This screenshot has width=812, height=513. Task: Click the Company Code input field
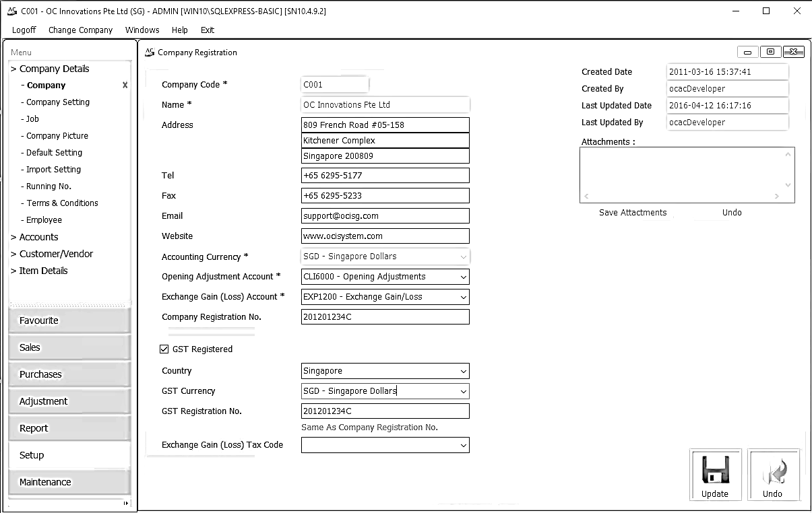pos(334,84)
